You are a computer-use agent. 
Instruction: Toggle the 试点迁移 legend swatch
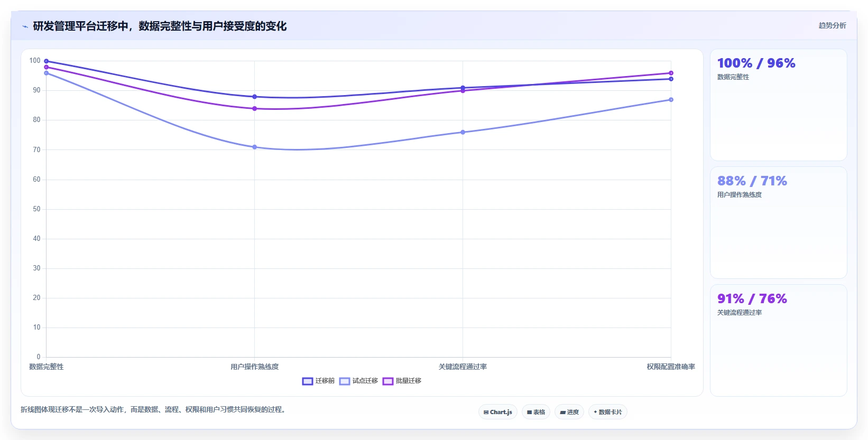pos(345,381)
